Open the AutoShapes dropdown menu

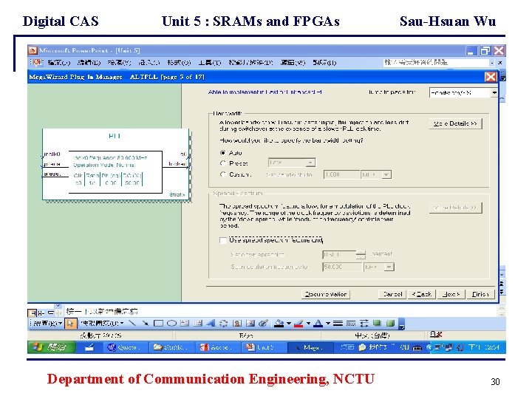pyautogui.click(x=102, y=324)
